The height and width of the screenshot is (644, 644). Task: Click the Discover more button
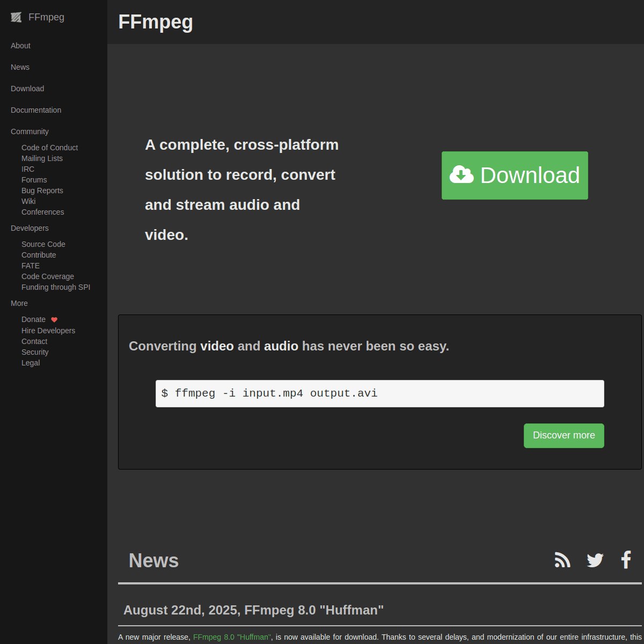(x=564, y=436)
